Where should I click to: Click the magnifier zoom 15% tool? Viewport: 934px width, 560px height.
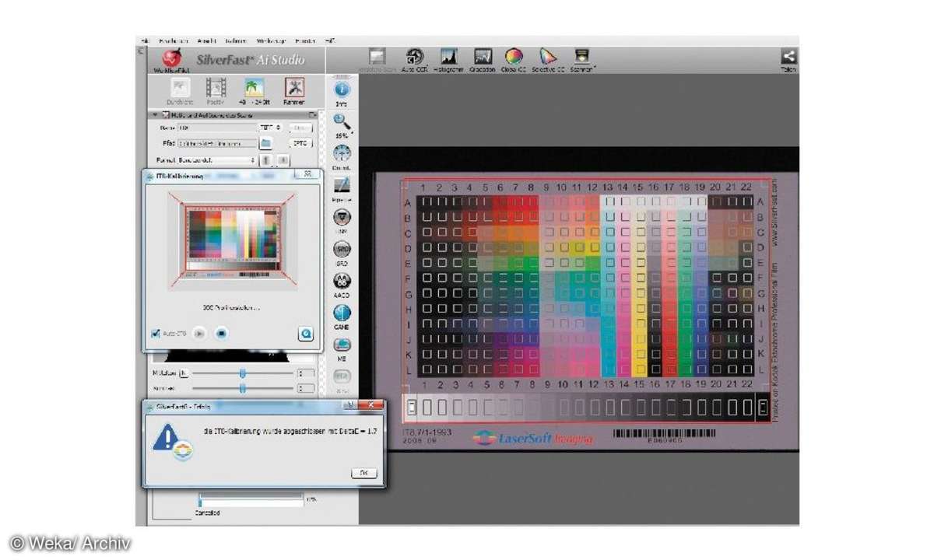pyautogui.click(x=342, y=121)
